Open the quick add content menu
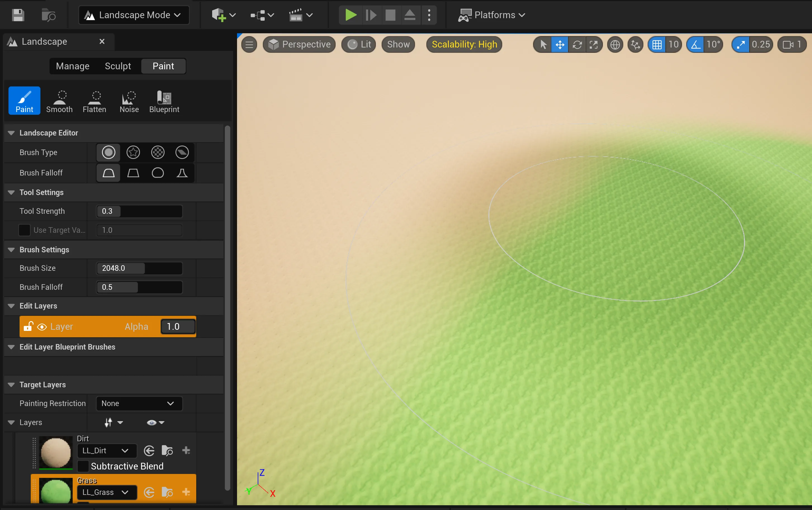 tap(224, 15)
